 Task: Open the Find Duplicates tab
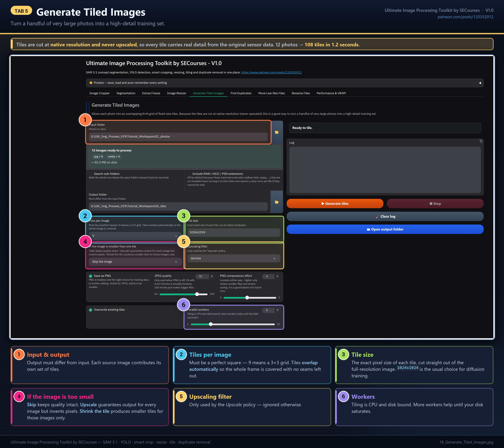[x=241, y=93]
